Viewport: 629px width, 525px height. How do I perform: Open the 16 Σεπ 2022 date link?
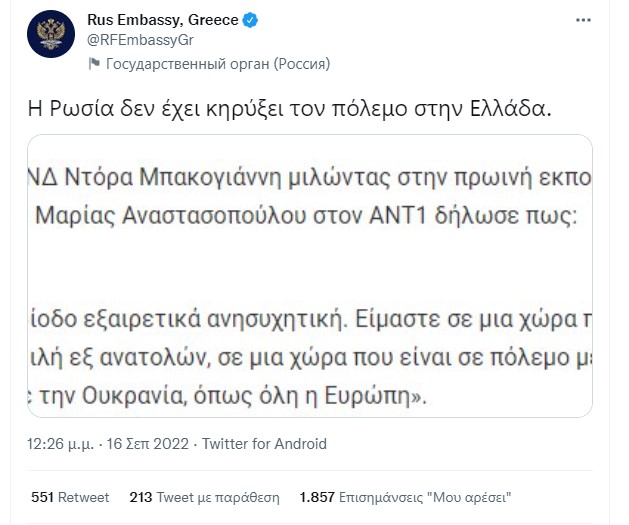click(148, 444)
